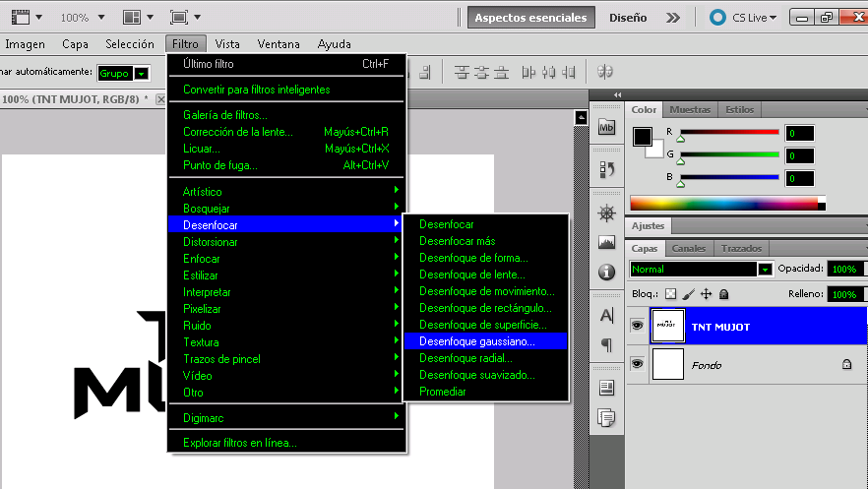Open the Grupo auto-select dropdown

tap(124, 73)
